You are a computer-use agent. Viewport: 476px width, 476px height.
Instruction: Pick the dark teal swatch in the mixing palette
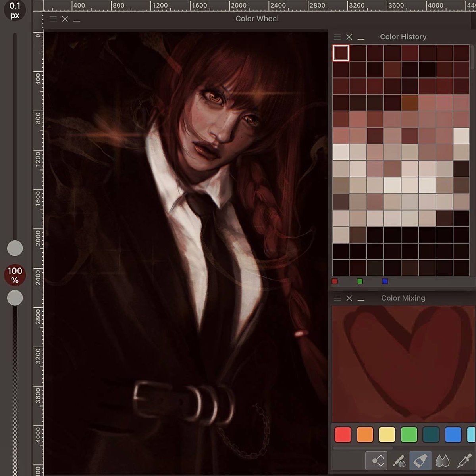pyautogui.click(x=431, y=434)
